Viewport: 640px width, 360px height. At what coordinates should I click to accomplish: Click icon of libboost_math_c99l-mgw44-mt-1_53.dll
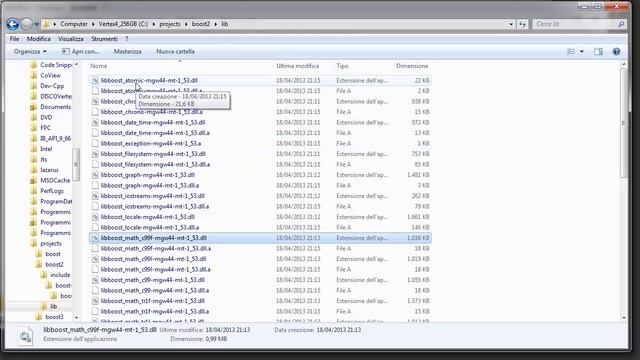click(x=95, y=259)
